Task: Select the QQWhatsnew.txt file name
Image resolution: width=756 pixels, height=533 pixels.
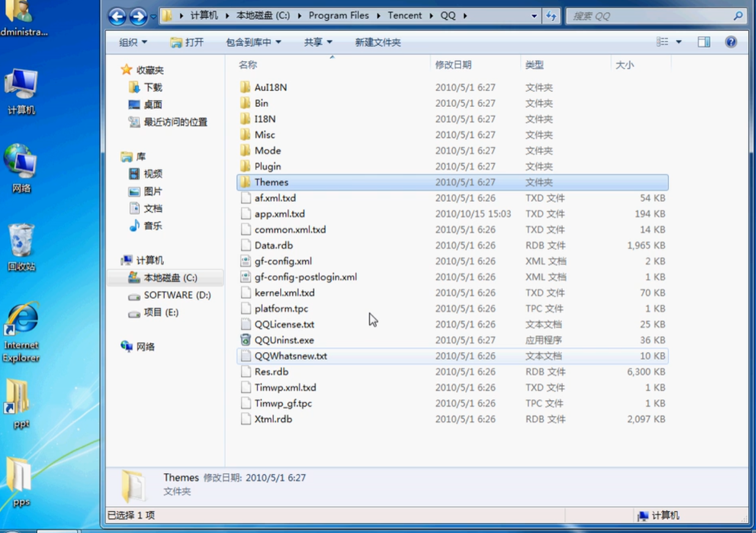Action: click(291, 356)
